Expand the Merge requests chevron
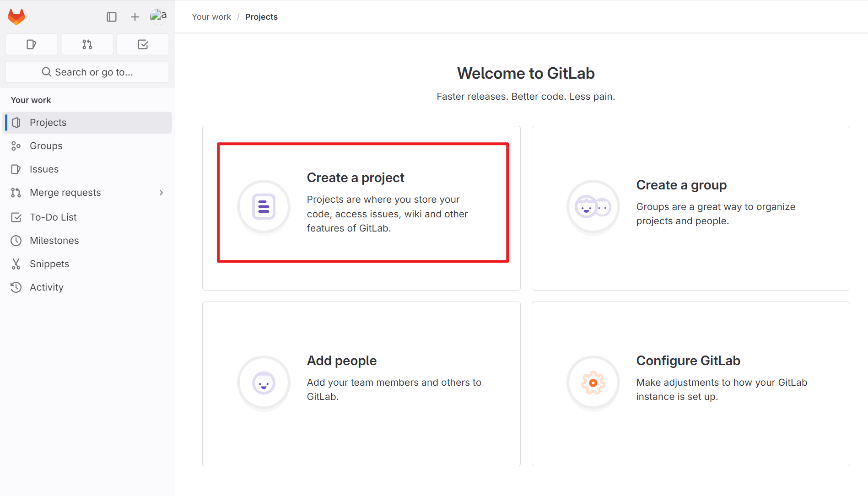Screen dimensions: 868x496 (x=161, y=193)
